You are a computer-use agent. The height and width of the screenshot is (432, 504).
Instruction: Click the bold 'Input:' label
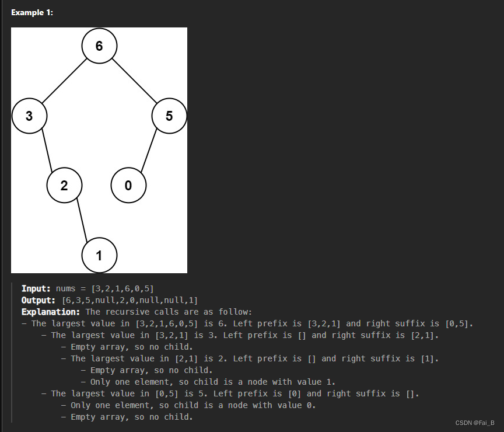(35, 288)
